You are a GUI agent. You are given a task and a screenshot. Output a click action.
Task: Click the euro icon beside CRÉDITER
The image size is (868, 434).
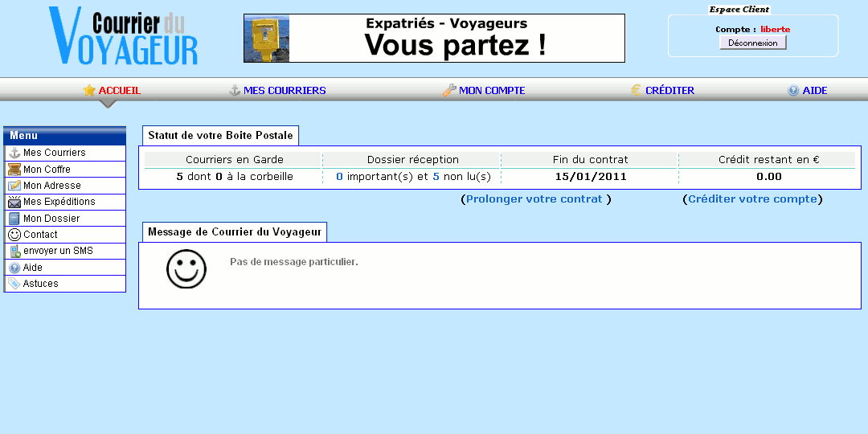point(636,90)
